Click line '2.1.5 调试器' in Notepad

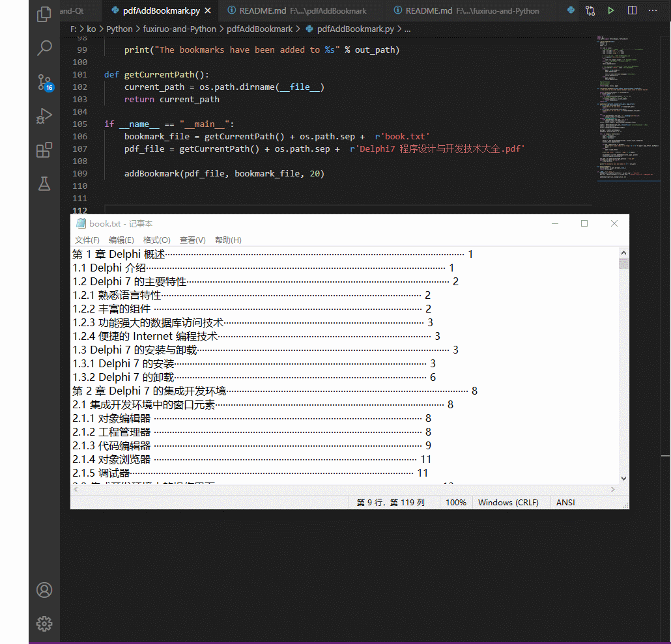coord(250,473)
